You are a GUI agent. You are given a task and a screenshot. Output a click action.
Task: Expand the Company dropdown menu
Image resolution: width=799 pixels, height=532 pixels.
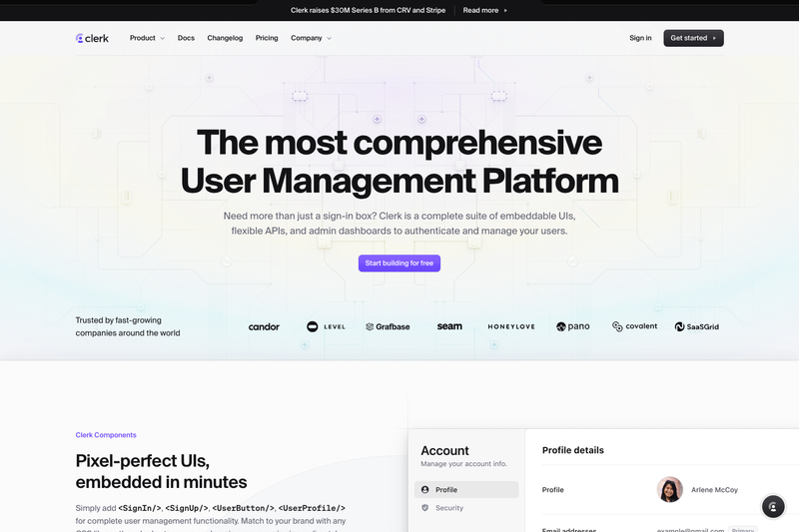coord(311,38)
